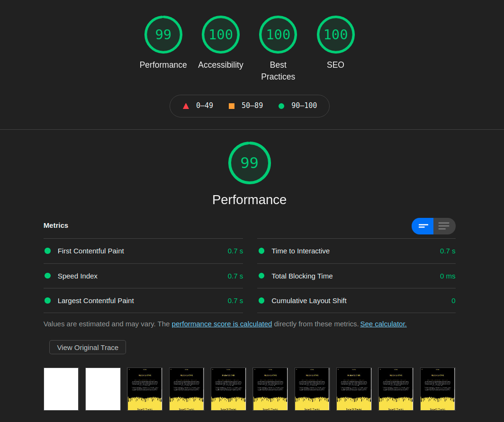Image resolution: width=504 pixels, height=422 pixels.
Task: Expand the Cumulative Layout Shift metric
Action: click(x=309, y=301)
